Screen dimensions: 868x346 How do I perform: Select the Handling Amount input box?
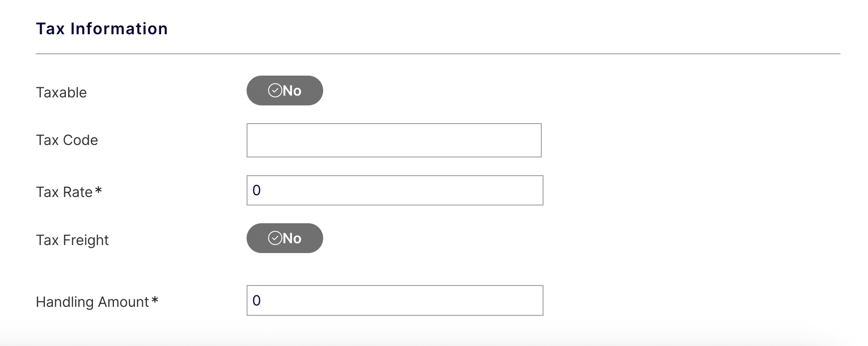[x=395, y=300]
